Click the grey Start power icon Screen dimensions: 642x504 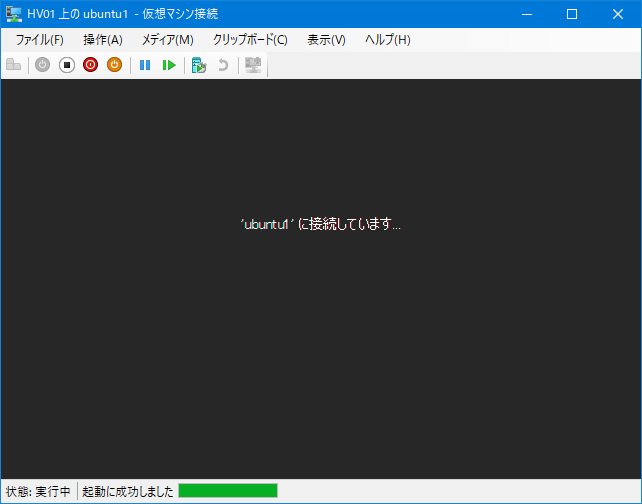(x=42, y=65)
